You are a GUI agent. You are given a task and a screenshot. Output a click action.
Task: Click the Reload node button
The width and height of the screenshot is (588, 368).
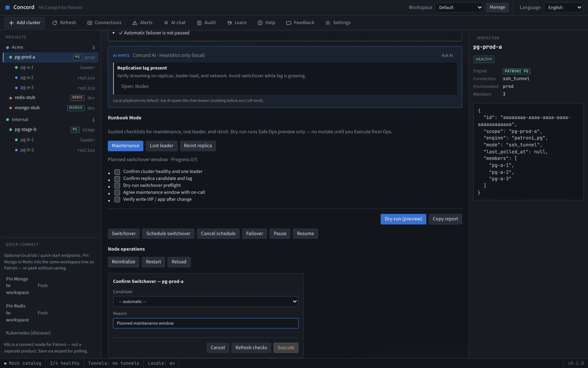coord(179,262)
